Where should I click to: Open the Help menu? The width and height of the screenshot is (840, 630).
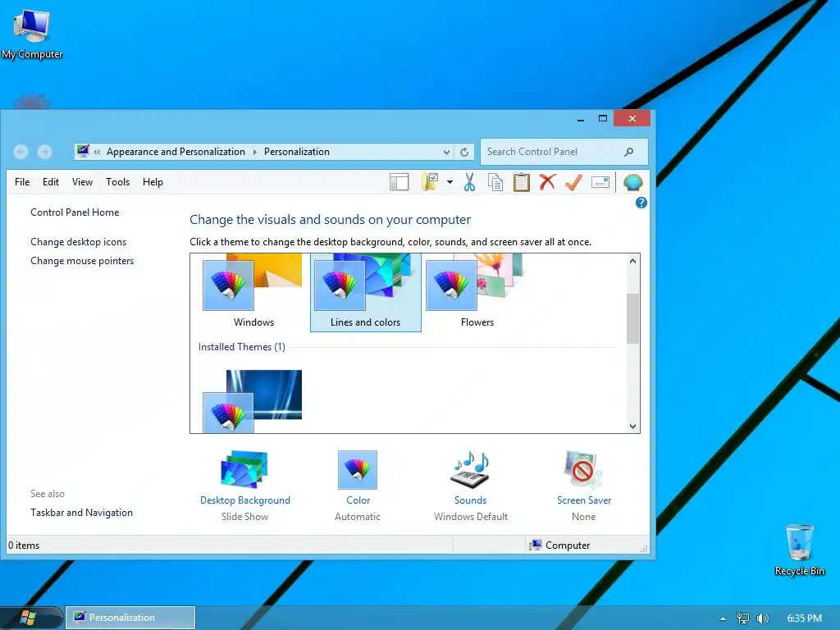pos(153,182)
